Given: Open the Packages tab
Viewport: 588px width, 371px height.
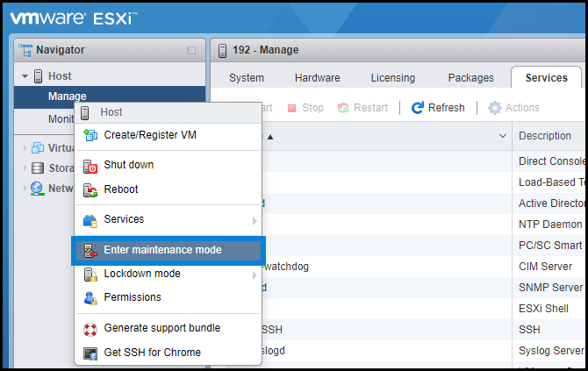Looking at the screenshot, I should tap(471, 77).
